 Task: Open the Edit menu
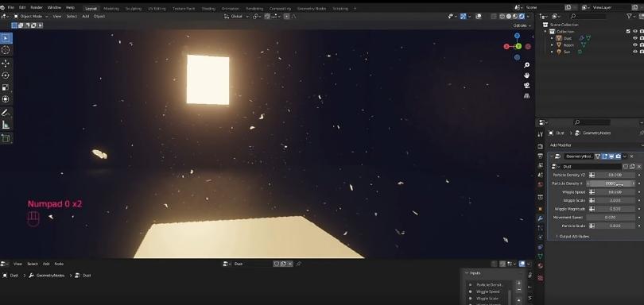pos(22,7)
